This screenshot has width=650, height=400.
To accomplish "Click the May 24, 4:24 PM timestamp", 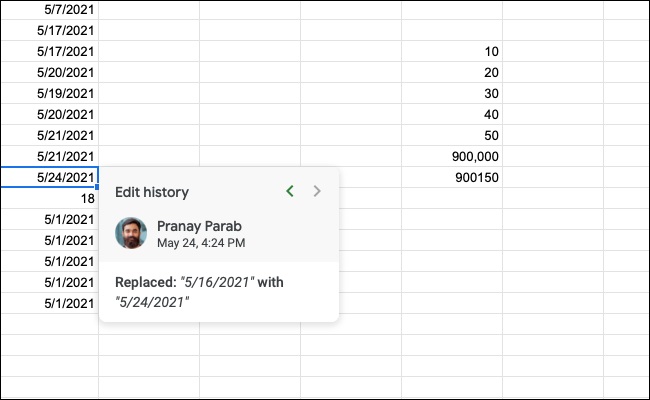I will tap(201, 242).
